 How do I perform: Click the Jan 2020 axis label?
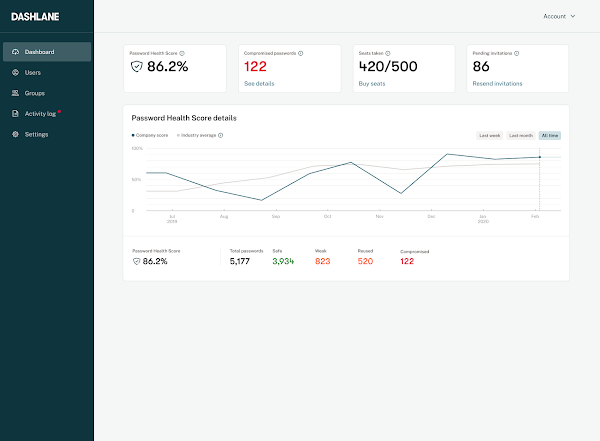click(x=483, y=219)
